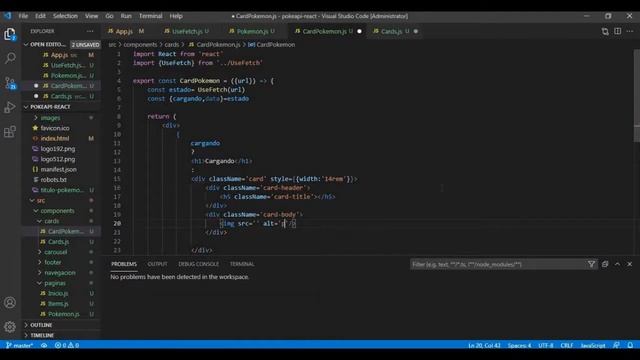Open the Go menu
Viewport: 640px width, 360px height.
(109, 16)
